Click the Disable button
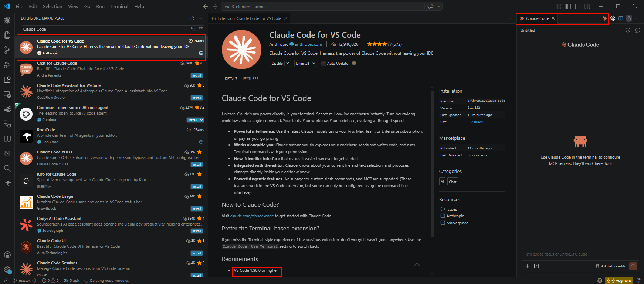 (x=277, y=63)
